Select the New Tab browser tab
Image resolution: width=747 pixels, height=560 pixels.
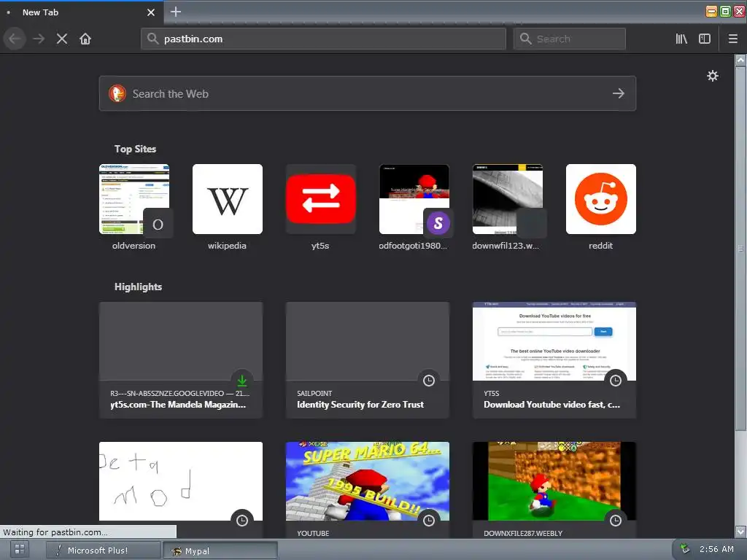81,12
